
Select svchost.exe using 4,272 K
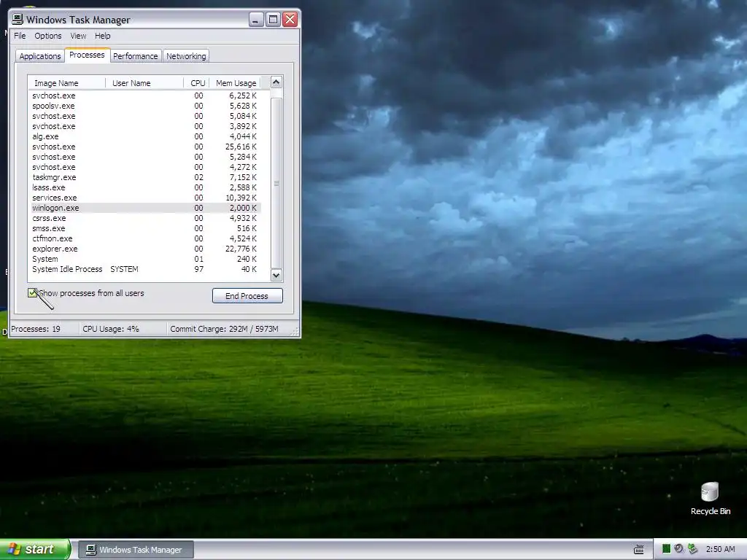pos(145,167)
